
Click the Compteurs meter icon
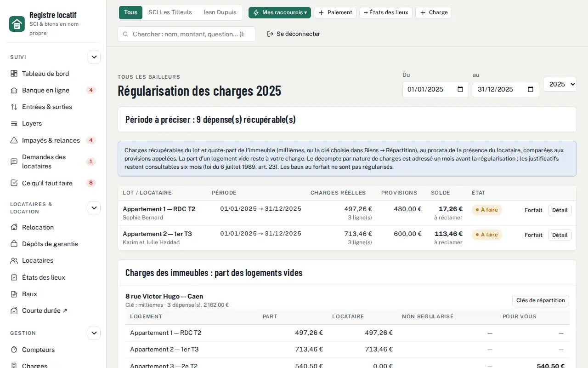[x=14, y=350]
